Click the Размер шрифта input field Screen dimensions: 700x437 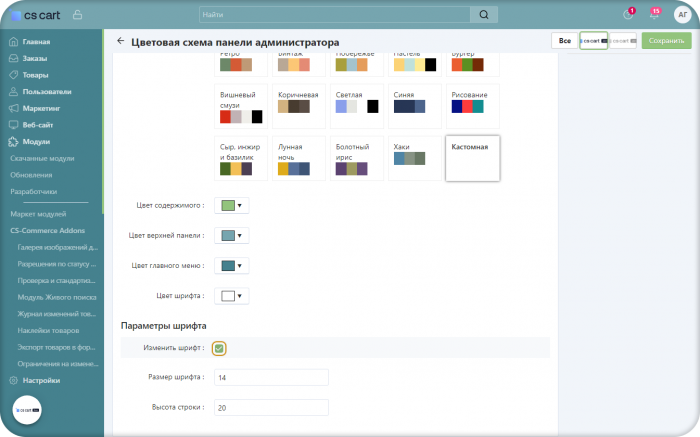(x=271, y=377)
